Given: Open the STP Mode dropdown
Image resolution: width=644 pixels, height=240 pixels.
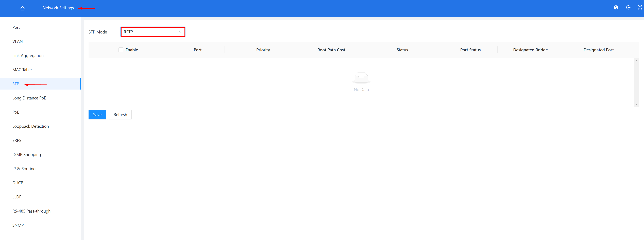Looking at the screenshot, I should pyautogui.click(x=153, y=32).
